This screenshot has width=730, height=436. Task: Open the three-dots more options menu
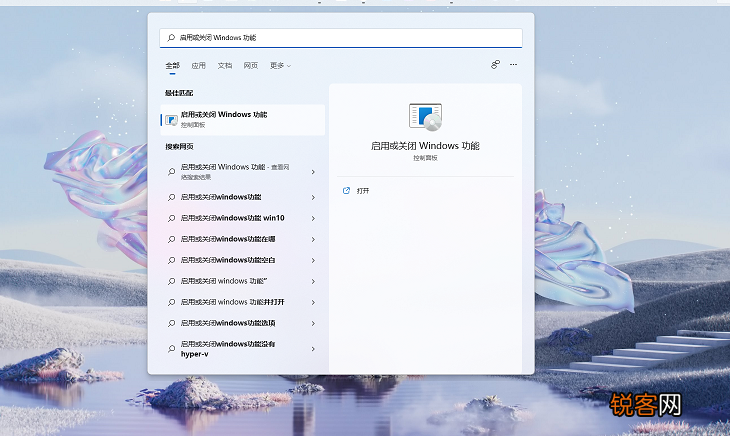(513, 65)
